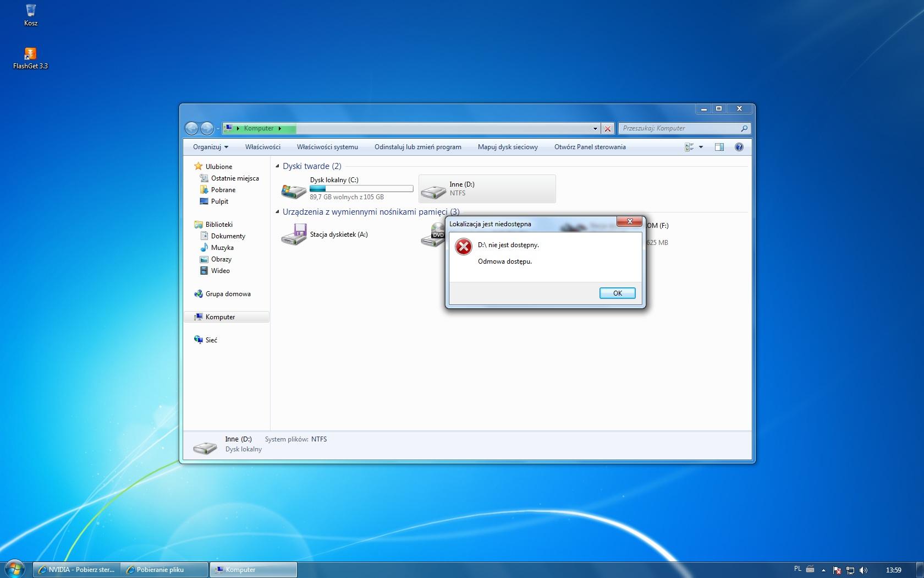Click the Komputer breadcrumb in address bar
Viewport: 924px width, 578px height.
pyautogui.click(x=258, y=128)
